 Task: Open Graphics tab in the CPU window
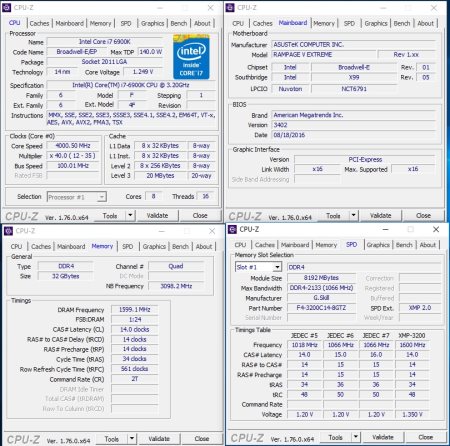pyautogui.click(x=152, y=23)
